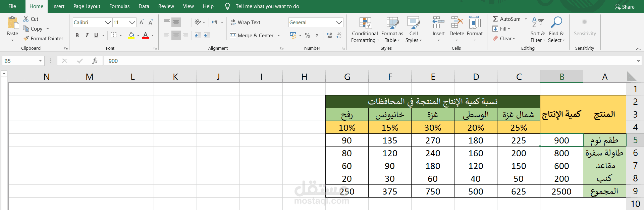
Task: Toggle Underline formatting
Action: (96, 35)
